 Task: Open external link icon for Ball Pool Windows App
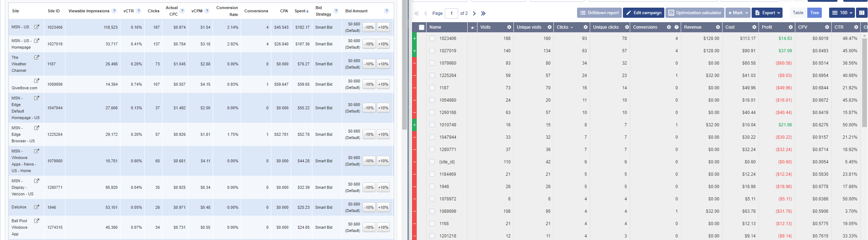pos(37,221)
